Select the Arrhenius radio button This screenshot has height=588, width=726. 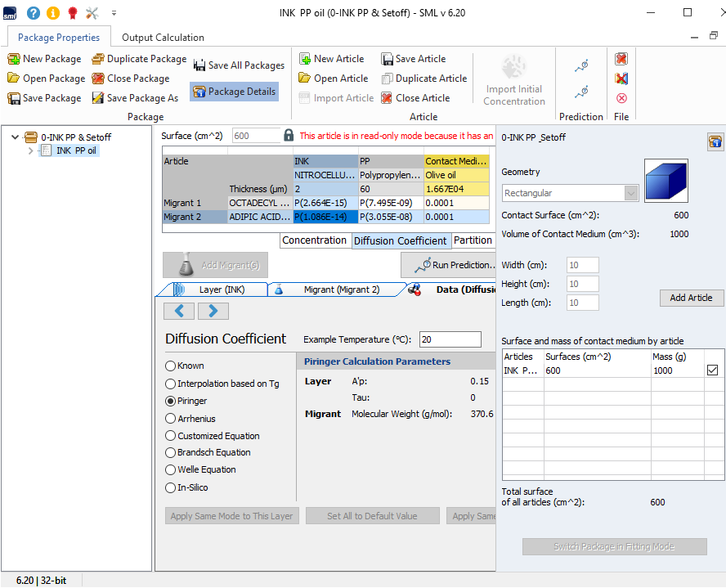click(x=171, y=419)
